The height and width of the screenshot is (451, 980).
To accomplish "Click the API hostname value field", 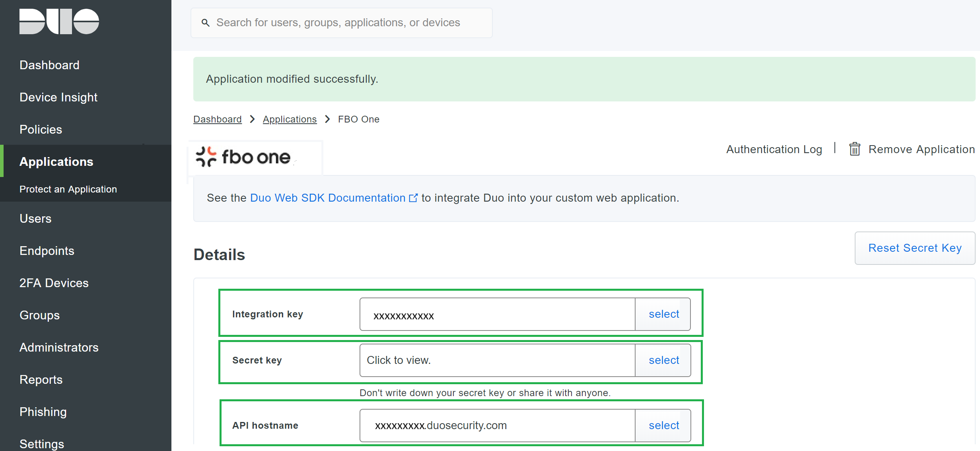I will click(498, 426).
